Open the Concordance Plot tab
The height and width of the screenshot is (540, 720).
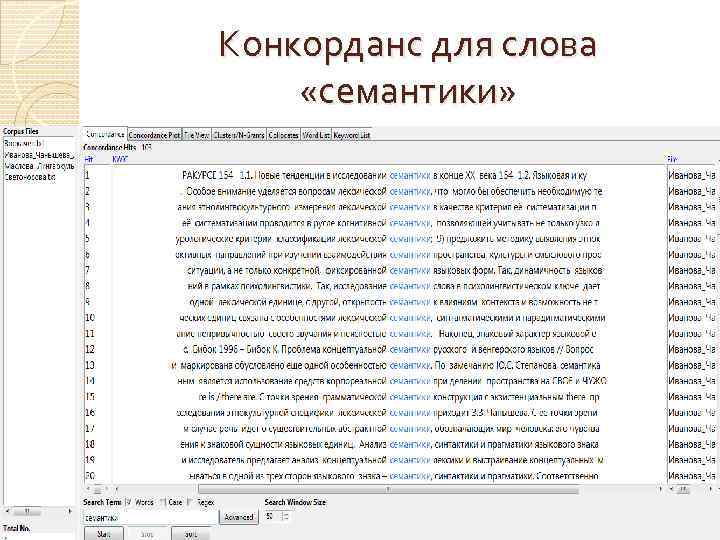click(154, 135)
